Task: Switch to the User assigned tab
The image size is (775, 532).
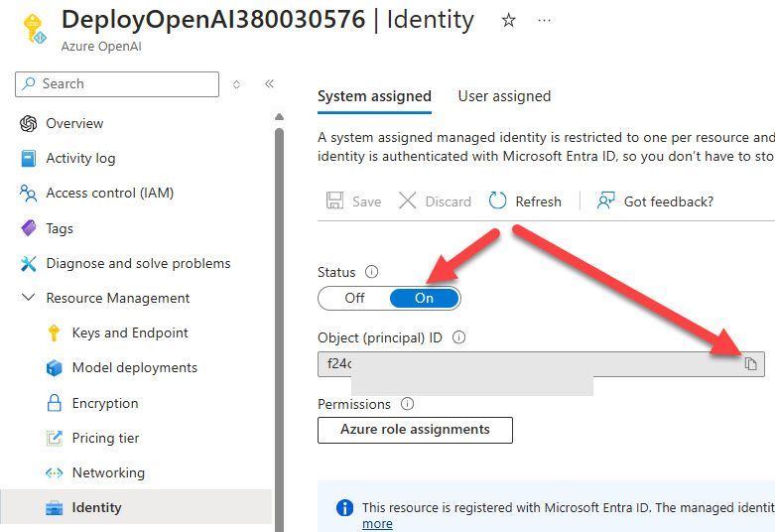Action: coord(504,96)
